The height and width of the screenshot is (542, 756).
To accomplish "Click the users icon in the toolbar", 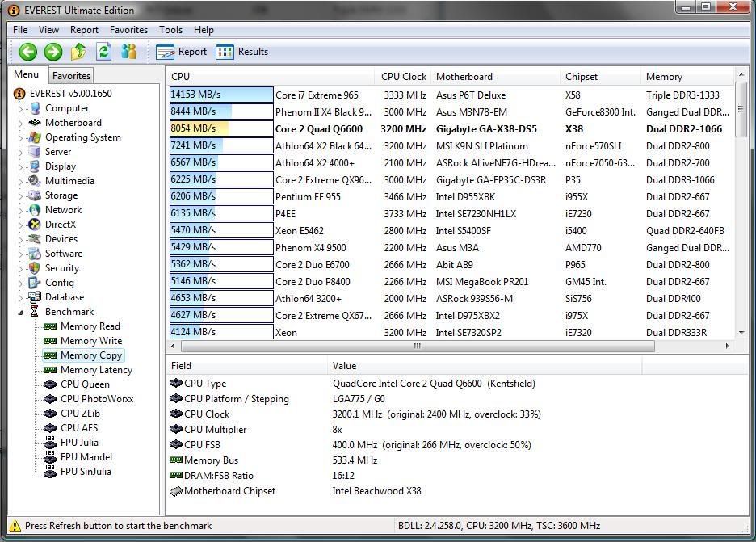I will click(128, 52).
